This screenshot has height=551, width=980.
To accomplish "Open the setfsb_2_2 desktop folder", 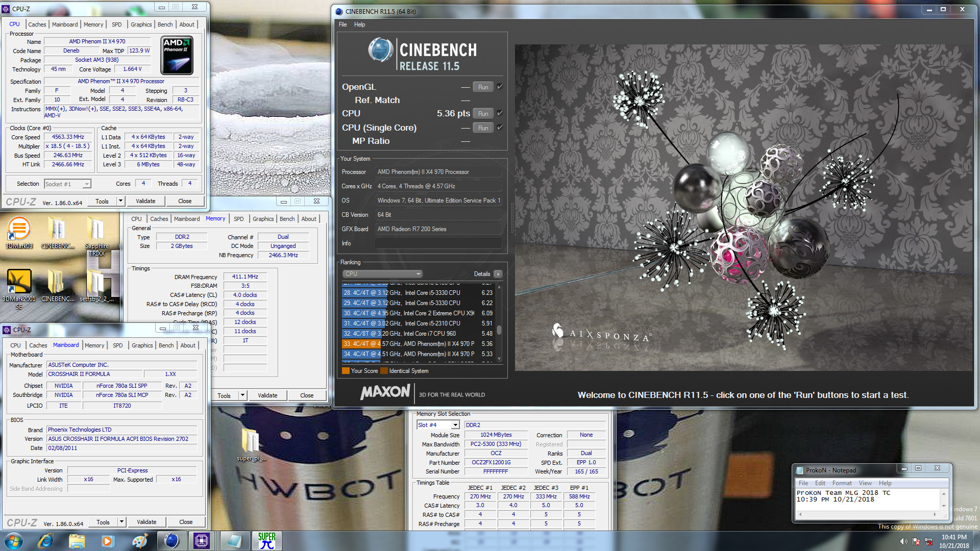I will (x=96, y=286).
